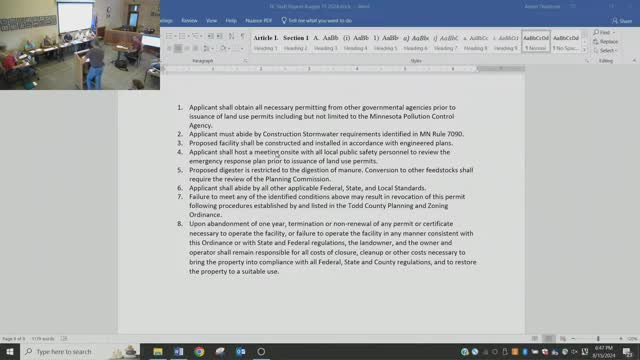Image resolution: width=640 pixels, height=360 pixels.
Task: Click the meeting video thumbnail
Action: pyautogui.click(x=80, y=45)
